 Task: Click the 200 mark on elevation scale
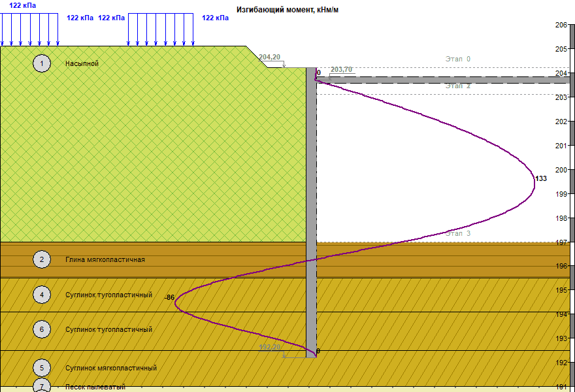[x=561, y=170]
